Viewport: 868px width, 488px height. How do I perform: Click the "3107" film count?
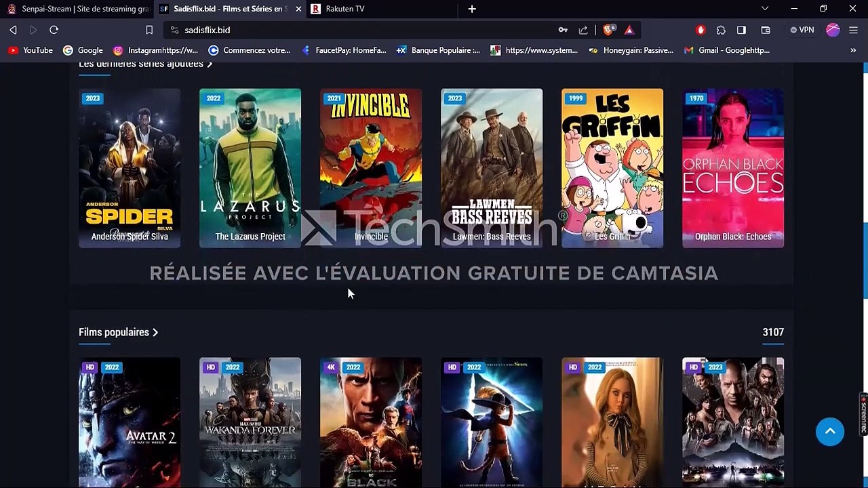click(773, 332)
